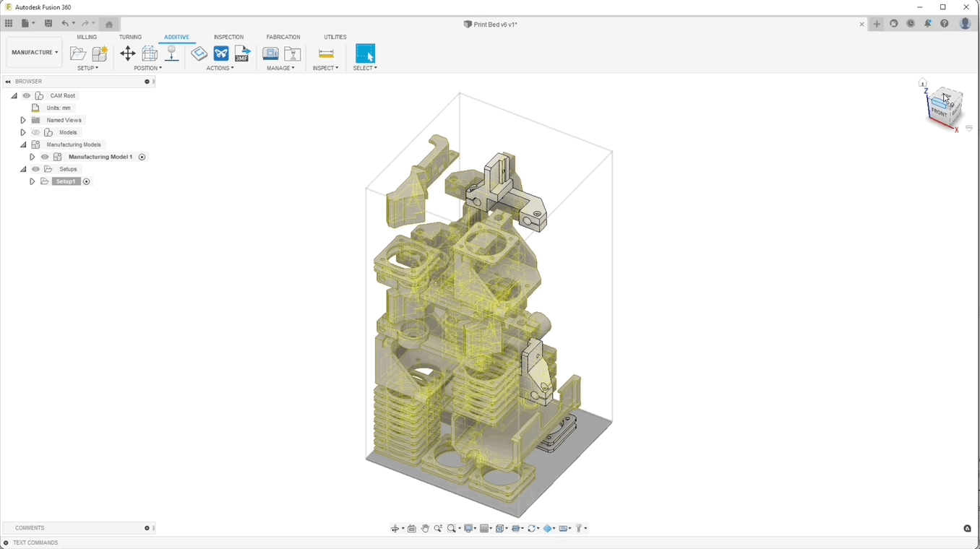This screenshot has width=980, height=549.
Task: Click the ViewCube FRONT face
Action: pos(939,112)
